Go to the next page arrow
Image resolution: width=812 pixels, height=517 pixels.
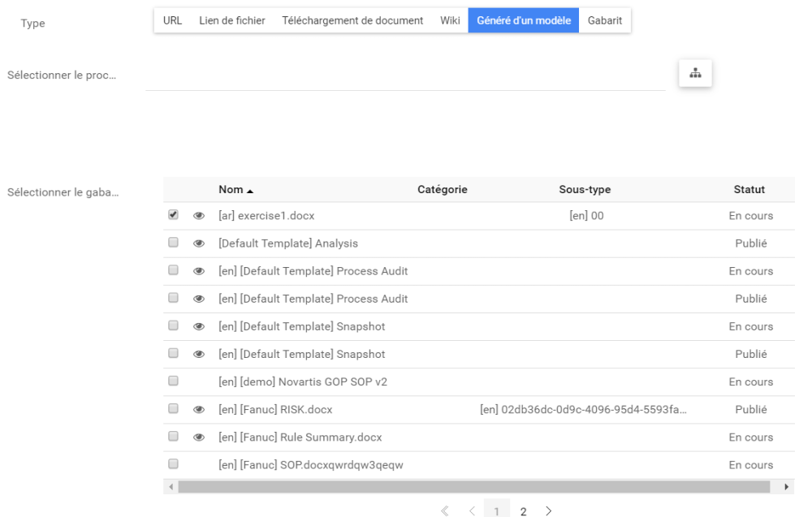550,511
